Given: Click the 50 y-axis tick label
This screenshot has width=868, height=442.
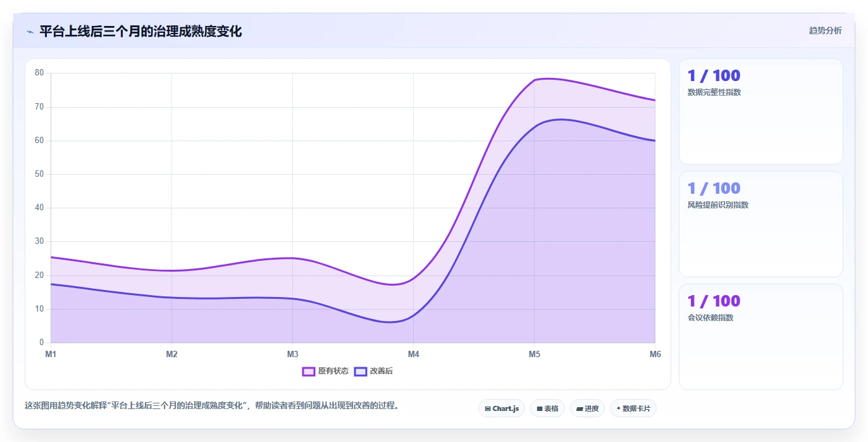Looking at the screenshot, I should pos(39,174).
